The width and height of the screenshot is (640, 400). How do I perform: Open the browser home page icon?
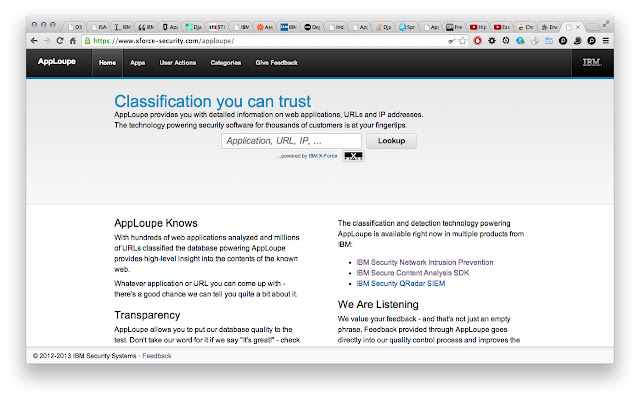(73, 41)
